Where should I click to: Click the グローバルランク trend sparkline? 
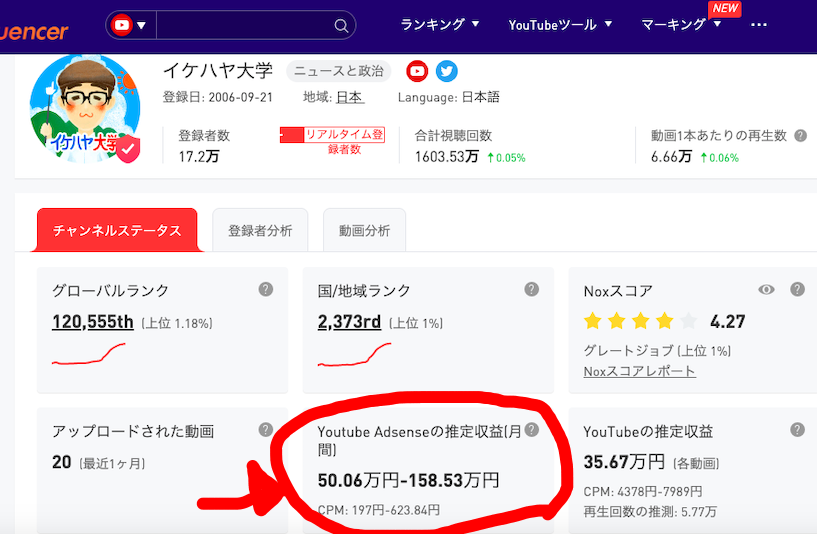[89, 354]
